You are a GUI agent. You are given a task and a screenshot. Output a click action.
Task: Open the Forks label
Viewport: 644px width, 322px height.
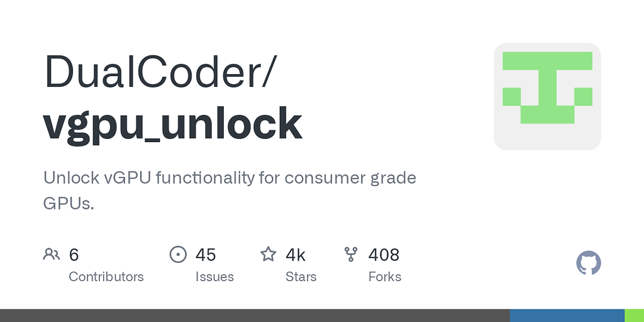[385, 277]
